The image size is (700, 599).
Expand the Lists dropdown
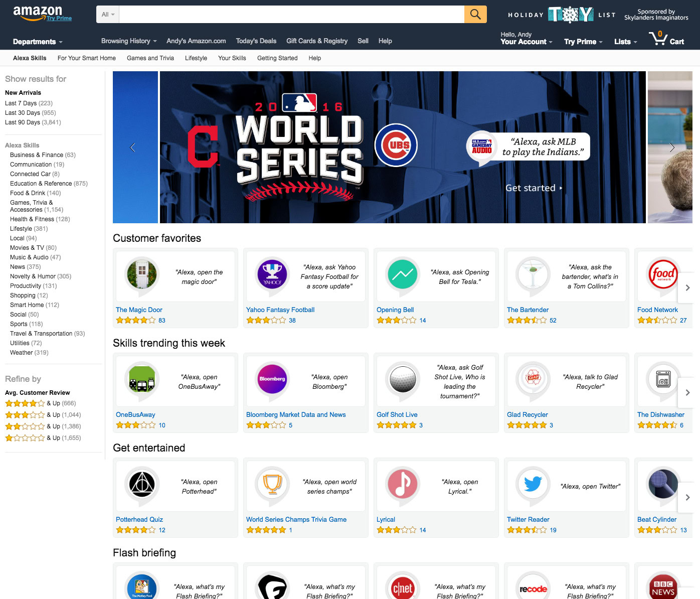point(625,42)
